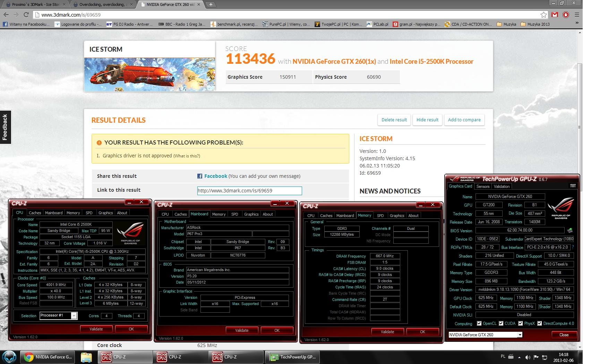Open the About tab in first CPU-Z
The height and width of the screenshot is (364, 591).
[x=122, y=213]
